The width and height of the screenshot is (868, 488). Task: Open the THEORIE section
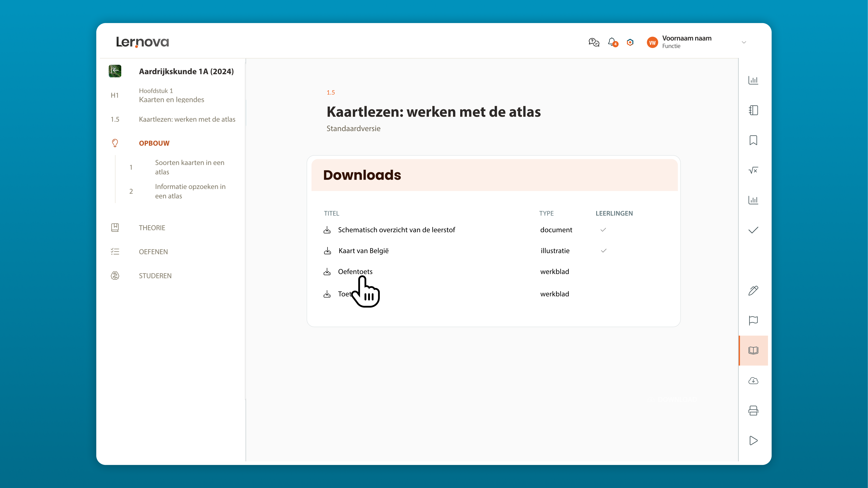tap(152, 228)
